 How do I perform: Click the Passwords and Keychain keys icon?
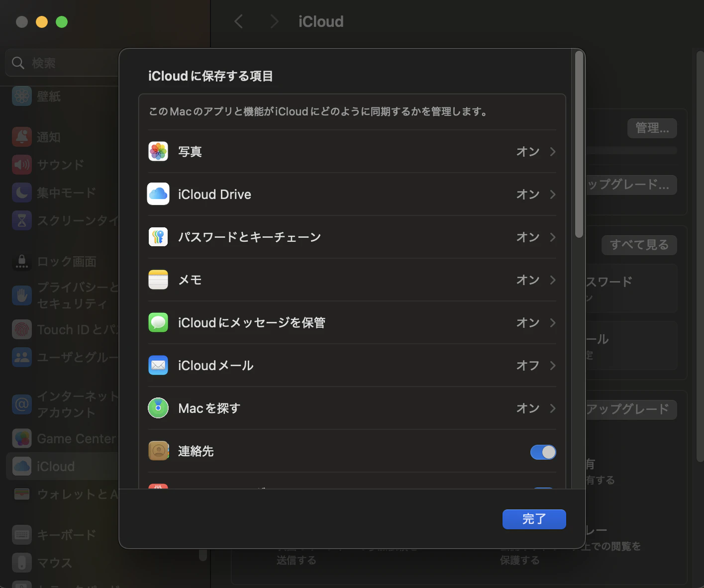pos(158,237)
